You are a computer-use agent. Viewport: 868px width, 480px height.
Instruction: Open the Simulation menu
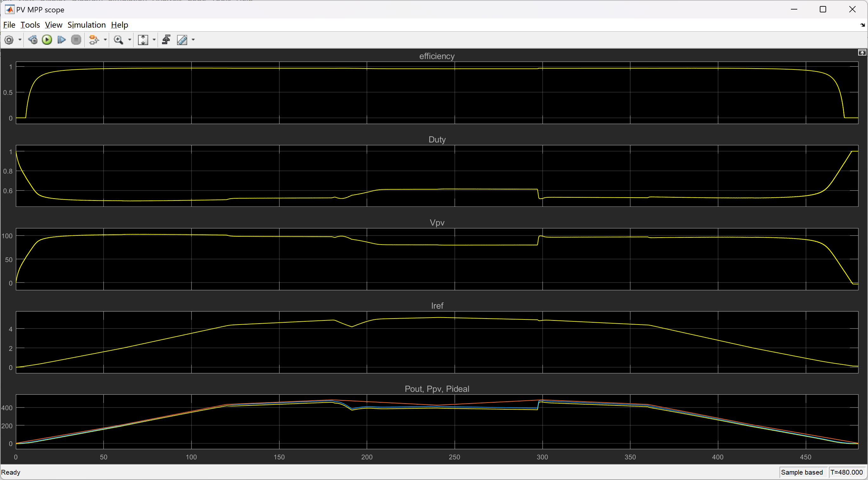click(86, 25)
